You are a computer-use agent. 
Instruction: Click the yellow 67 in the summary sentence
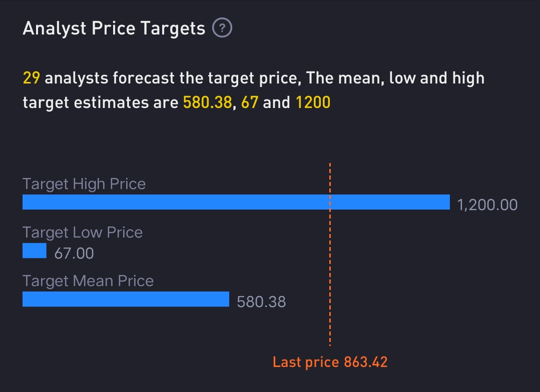pyautogui.click(x=250, y=102)
